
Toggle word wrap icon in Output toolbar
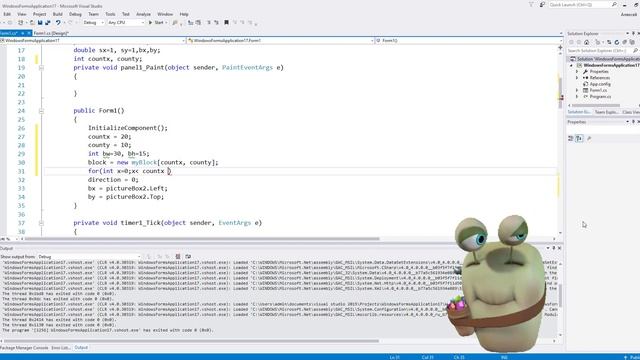point(188,256)
